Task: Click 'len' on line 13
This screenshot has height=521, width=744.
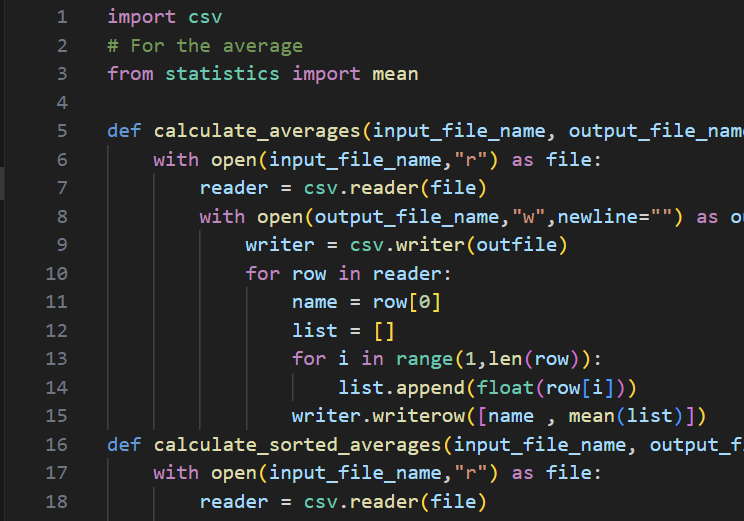Action: [505, 359]
